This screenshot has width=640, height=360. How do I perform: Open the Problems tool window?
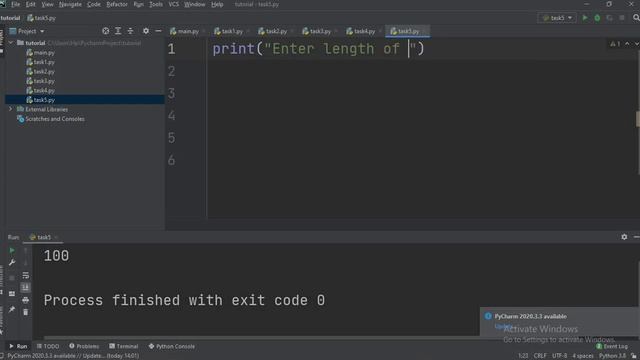pos(84,346)
